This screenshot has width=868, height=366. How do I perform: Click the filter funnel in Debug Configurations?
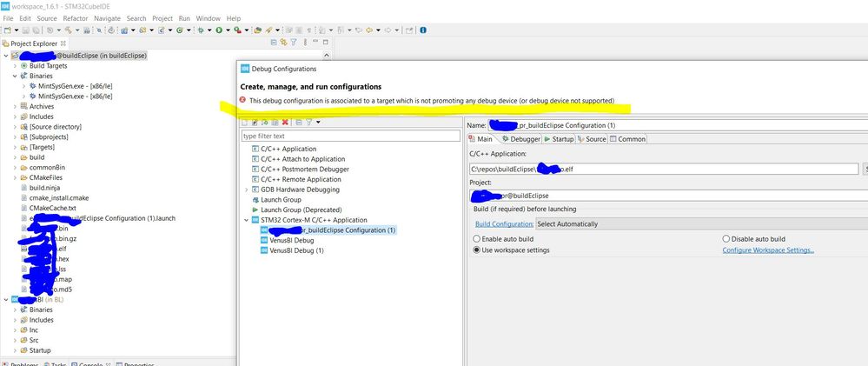pyautogui.click(x=309, y=123)
